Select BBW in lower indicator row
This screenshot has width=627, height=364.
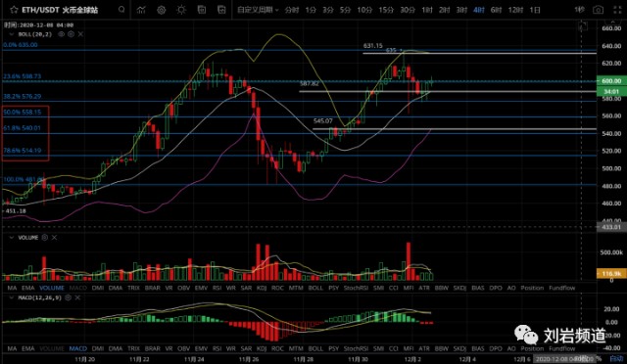pos(442,348)
